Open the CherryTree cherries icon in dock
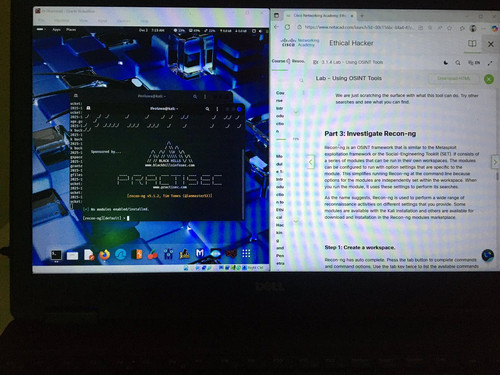Screen dimensions: 500x375 click(x=153, y=255)
